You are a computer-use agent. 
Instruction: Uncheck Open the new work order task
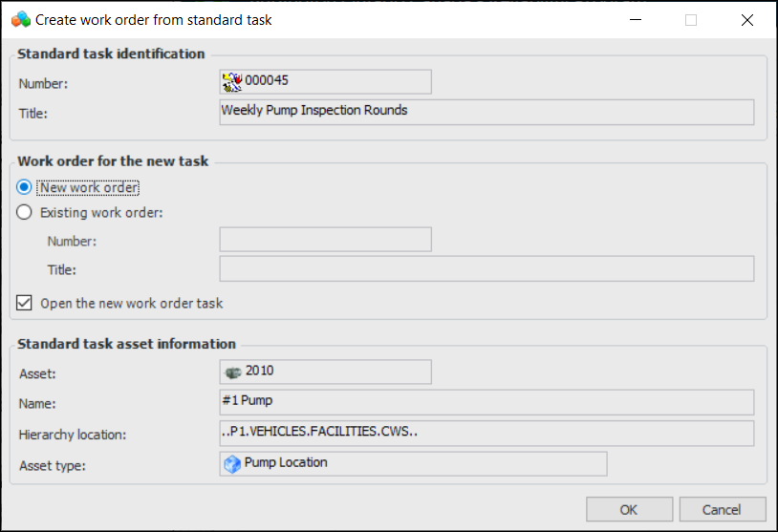coord(25,304)
